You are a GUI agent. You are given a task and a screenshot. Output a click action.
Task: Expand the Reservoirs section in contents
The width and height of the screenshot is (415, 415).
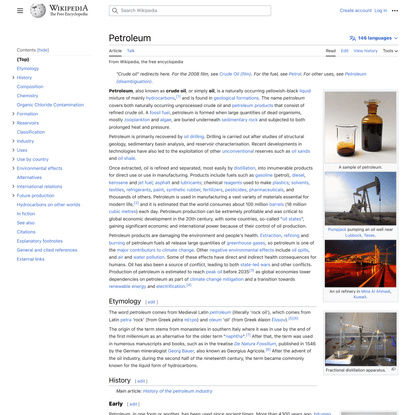point(13,123)
